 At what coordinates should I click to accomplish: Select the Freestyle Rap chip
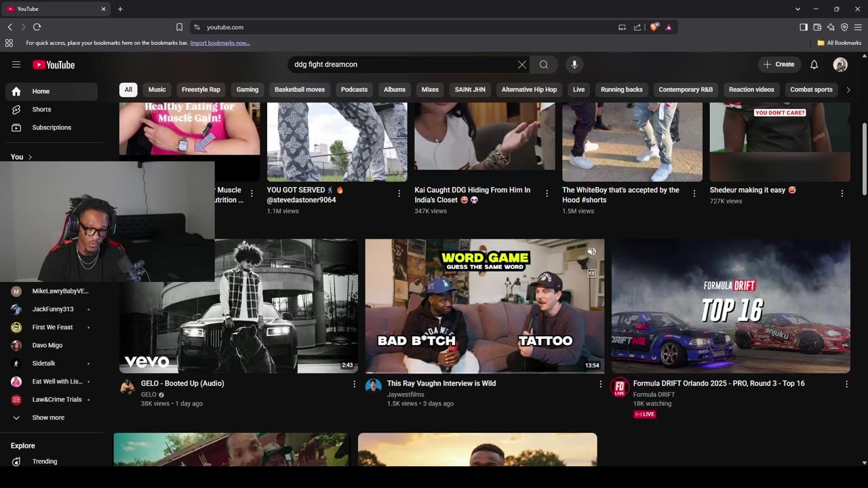tap(201, 89)
